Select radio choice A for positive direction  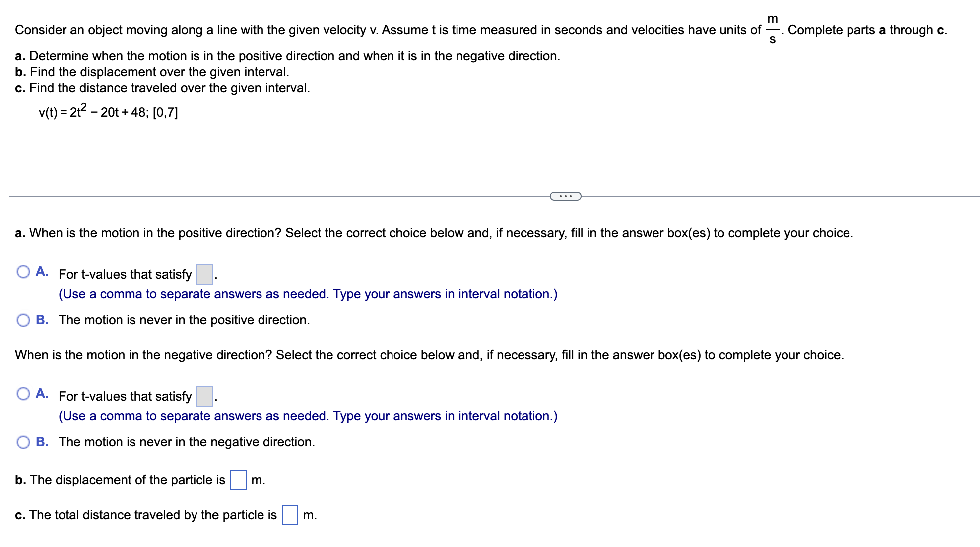click(x=23, y=272)
